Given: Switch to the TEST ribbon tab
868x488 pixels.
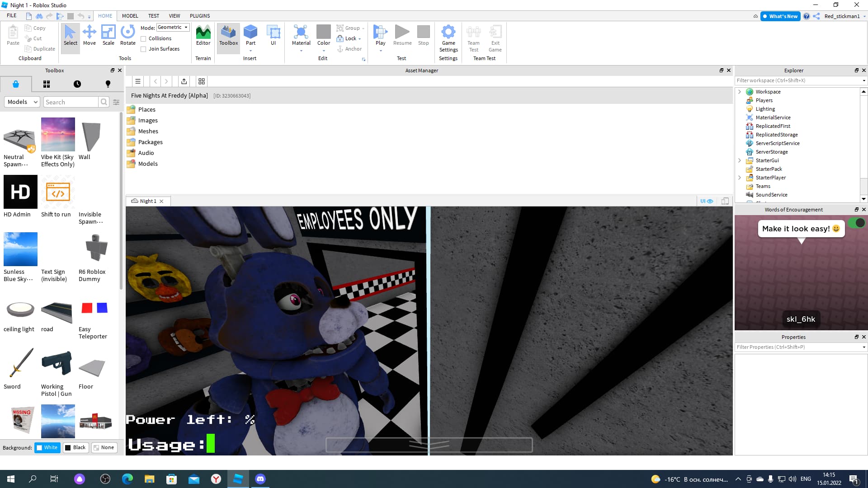Looking at the screenshot, I should coord(154,16).
